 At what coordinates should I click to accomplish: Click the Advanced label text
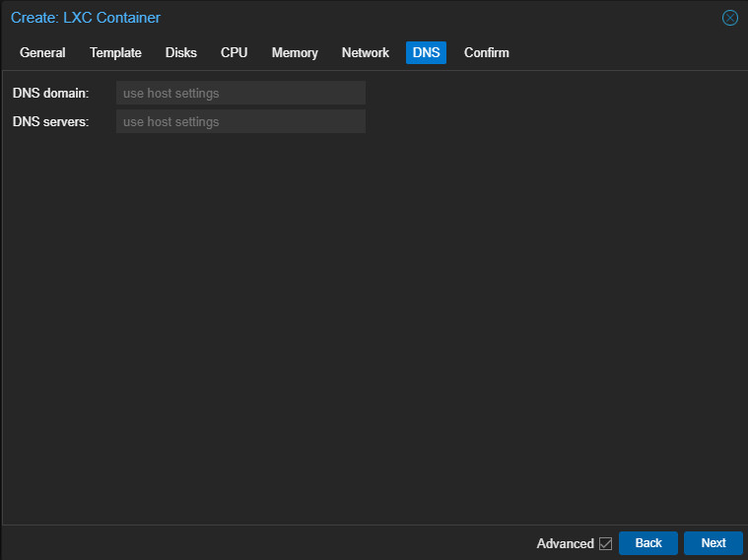pyautogui.click(x=566, y=543)
